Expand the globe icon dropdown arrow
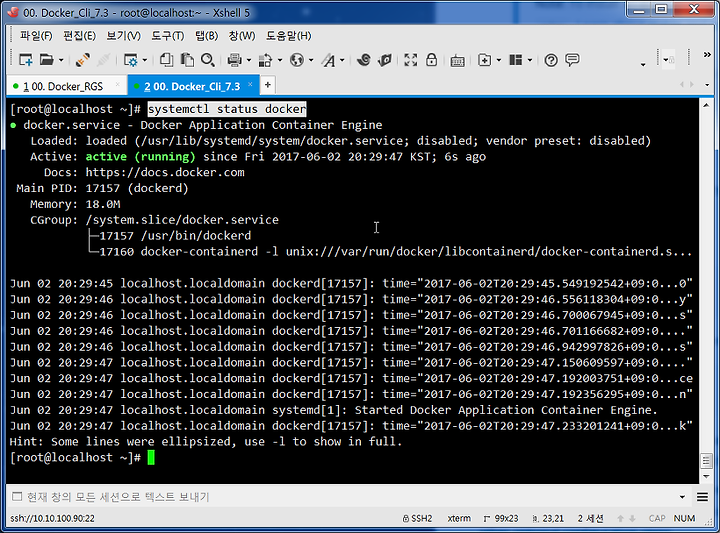The width and height of the screenshot is (720, 533). pos(311,60)
